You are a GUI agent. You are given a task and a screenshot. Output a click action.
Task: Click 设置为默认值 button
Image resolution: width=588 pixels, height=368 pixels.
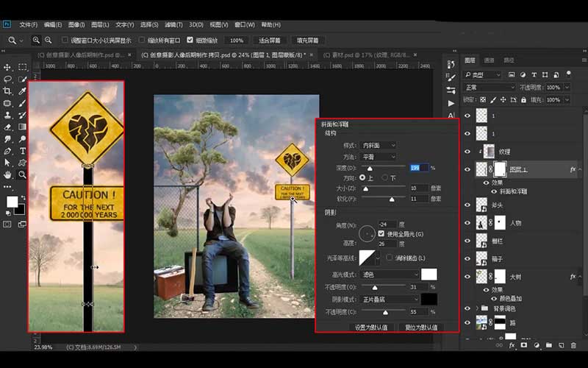click(x=371, y=328)
